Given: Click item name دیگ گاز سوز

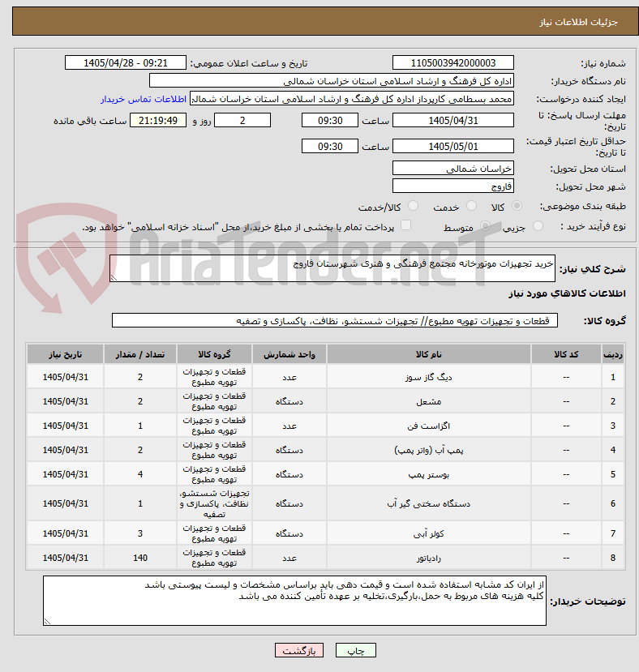Looking at the screenshot, I should pyautogui.click(x=429, y=377).
